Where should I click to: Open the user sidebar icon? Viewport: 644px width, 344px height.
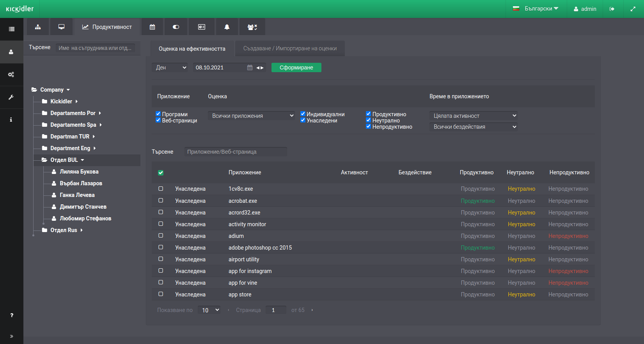pos(12,52)
